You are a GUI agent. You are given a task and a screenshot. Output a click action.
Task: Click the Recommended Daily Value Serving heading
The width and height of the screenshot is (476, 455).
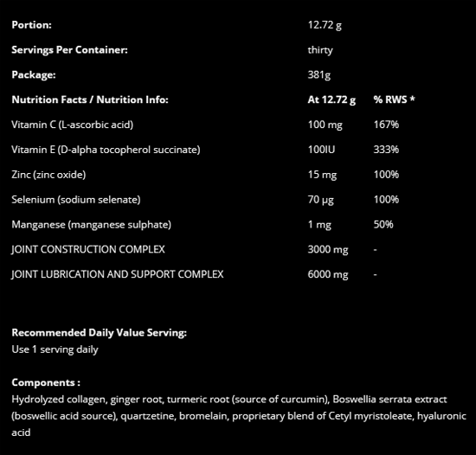[x=99, y=333]
